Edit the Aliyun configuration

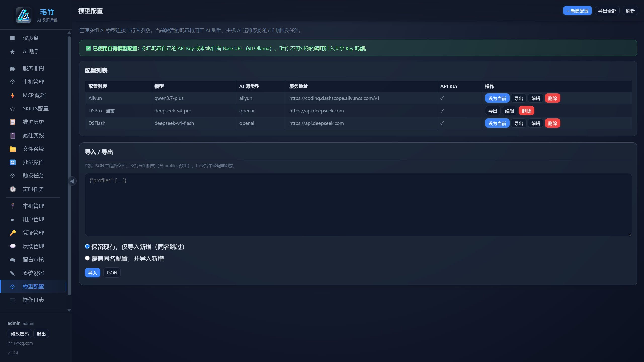(535, 98)
